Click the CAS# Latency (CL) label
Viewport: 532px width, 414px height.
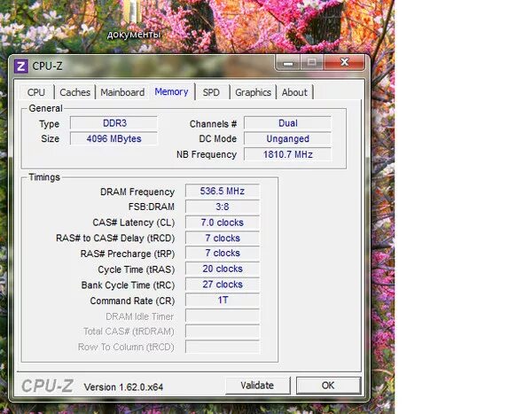point(134,223)
